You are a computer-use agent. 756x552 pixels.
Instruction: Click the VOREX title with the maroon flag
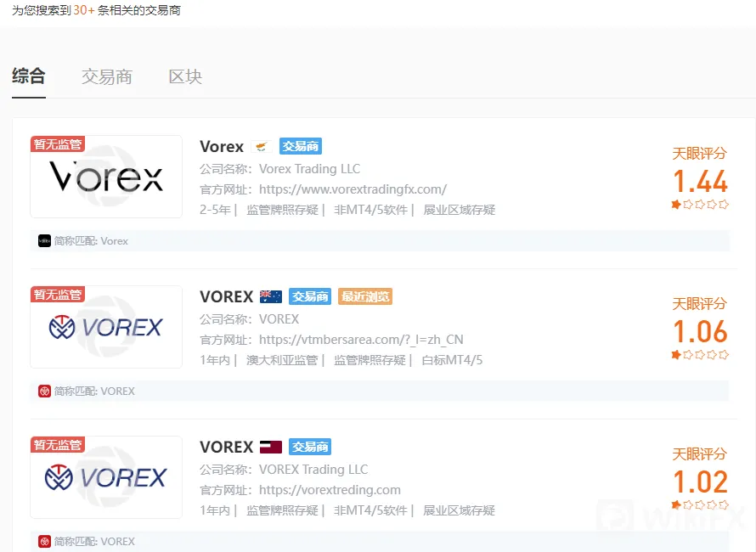click(x=227, y=447)
